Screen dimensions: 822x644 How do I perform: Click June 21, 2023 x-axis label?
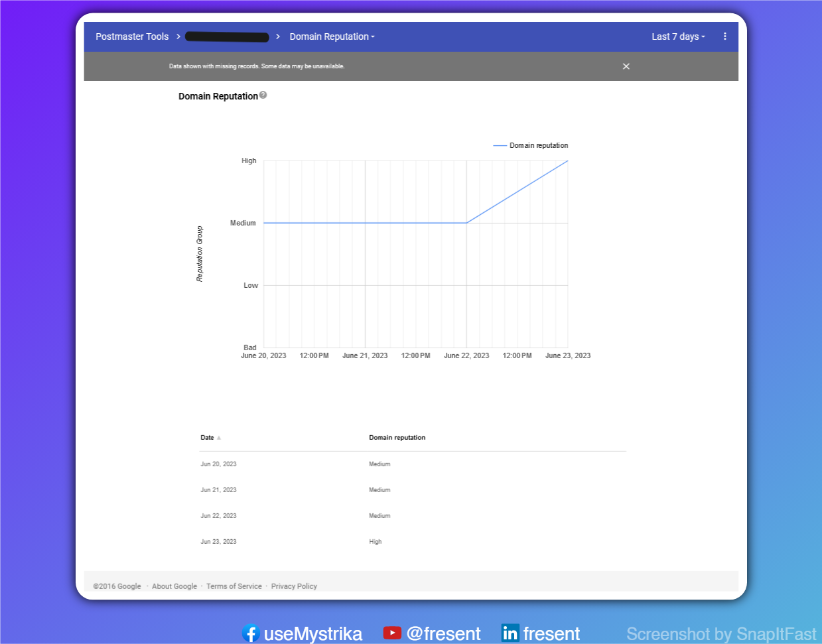(x=365, y=356)
